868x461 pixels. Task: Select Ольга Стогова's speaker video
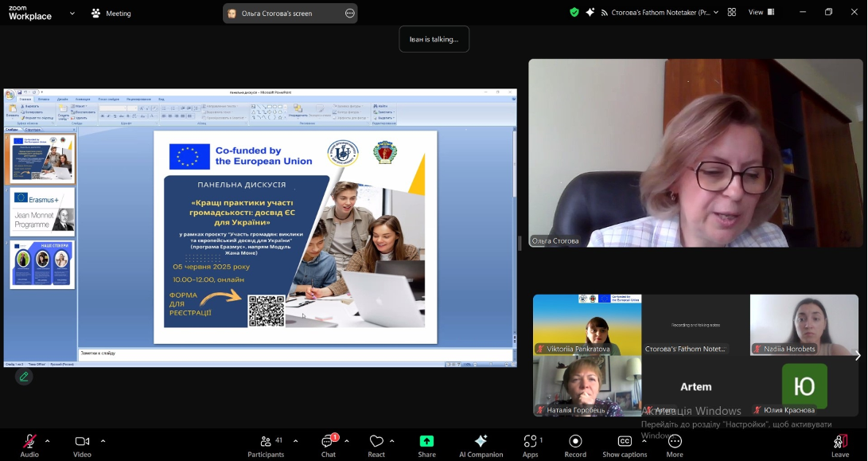coord(695,153)
